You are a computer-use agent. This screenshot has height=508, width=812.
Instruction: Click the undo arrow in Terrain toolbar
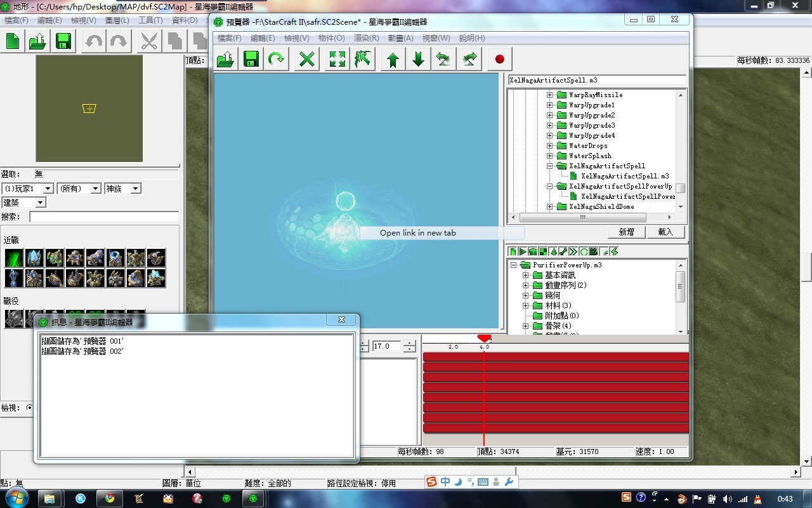[93, 42]
